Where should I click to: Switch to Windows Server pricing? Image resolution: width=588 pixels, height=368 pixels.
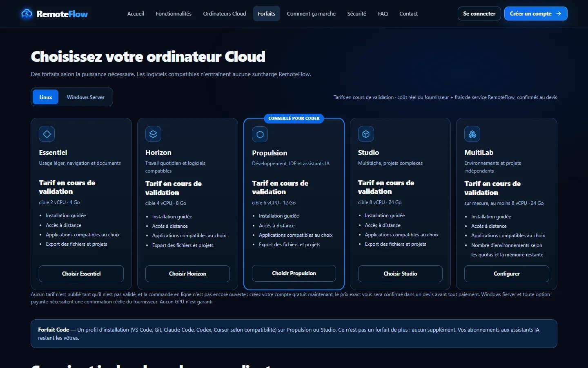pos(86,97)
